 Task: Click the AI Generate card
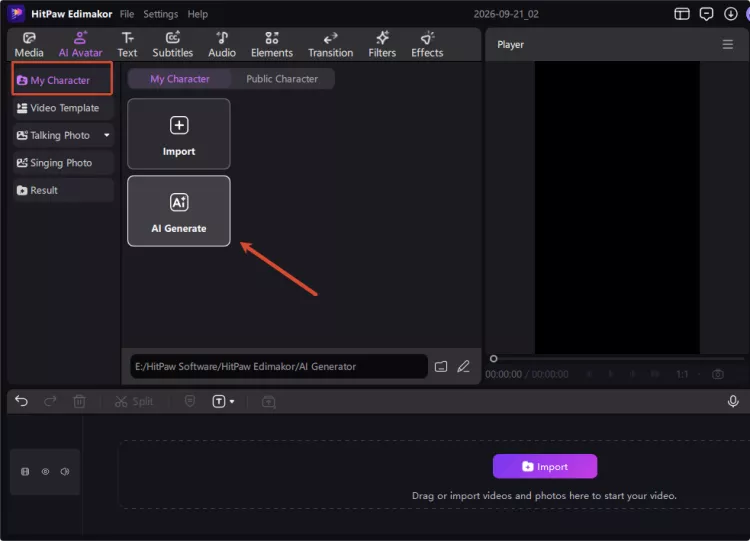coord(179,211)
